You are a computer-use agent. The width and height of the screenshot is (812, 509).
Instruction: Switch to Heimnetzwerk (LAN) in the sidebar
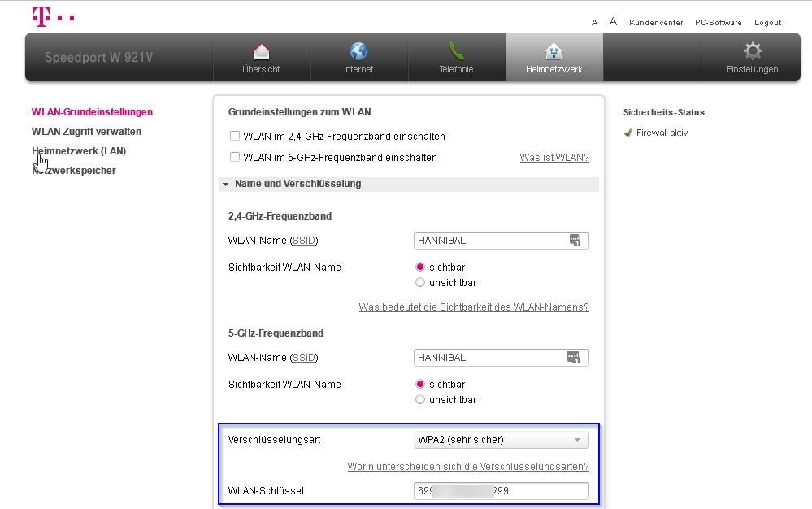[79, 150]
